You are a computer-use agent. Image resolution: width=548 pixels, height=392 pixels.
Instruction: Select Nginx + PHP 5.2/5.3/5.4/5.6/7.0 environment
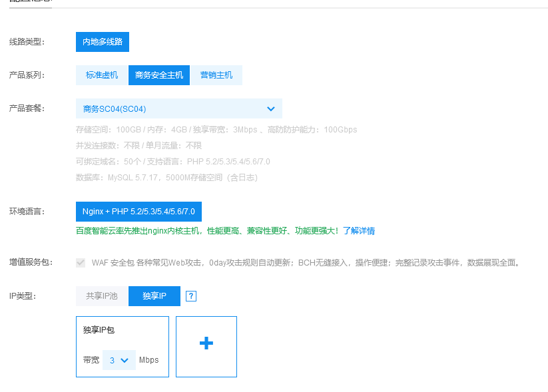pos(138,212)
